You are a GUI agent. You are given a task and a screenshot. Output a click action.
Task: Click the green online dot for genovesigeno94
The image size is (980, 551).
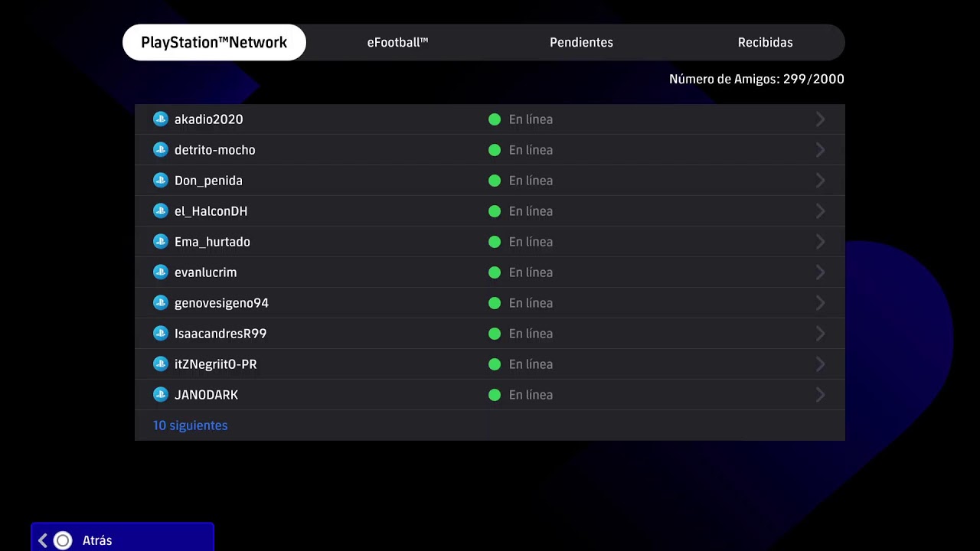(x=495, y=303)
